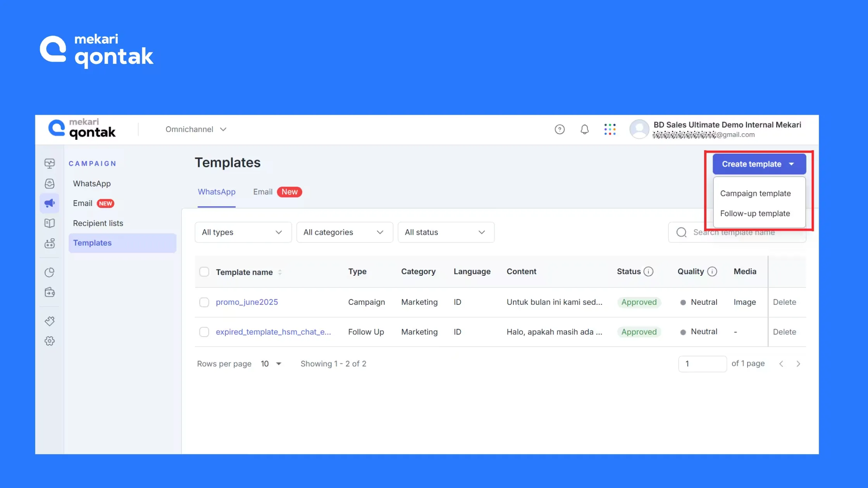This screenshot has height=488, width=868.
Task: Open the colorful app launcher grid
Action: coord(610,129)
